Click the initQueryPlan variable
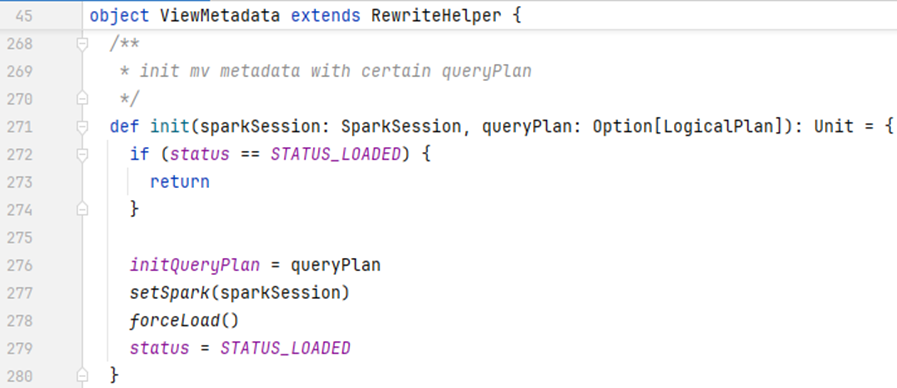Image resolution: width=897 pixels, height=388 pixels. tap(195, 266)
